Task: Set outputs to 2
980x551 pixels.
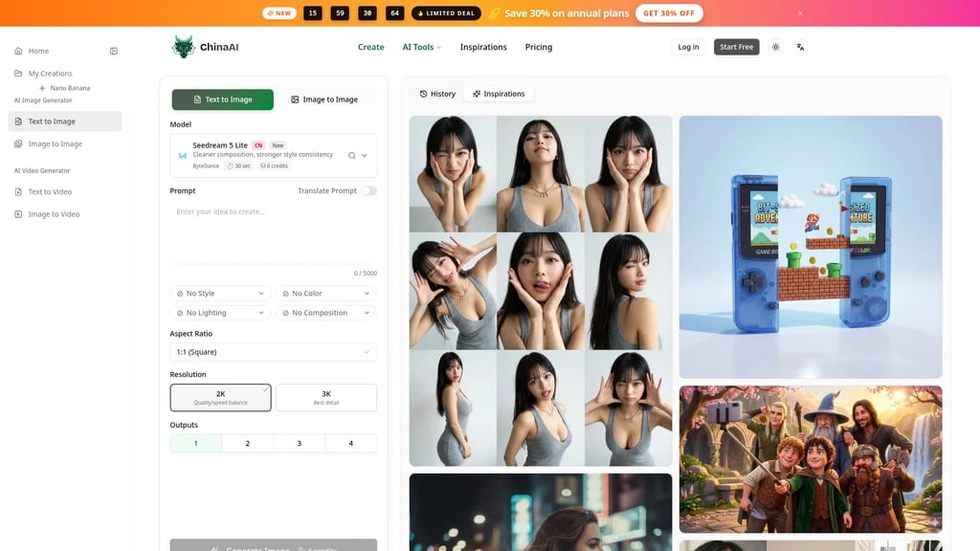Action: point(248,443)
